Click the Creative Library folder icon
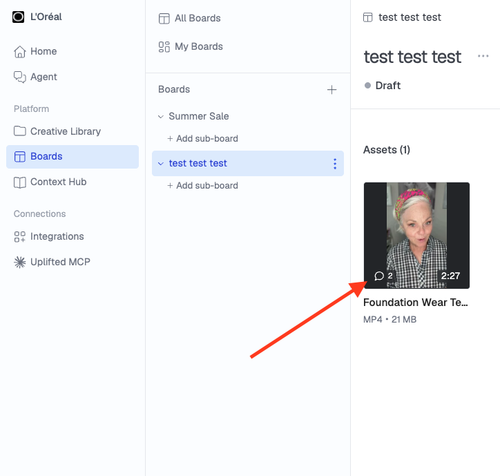This screenshot has height=476, width=500. point(20,131)
